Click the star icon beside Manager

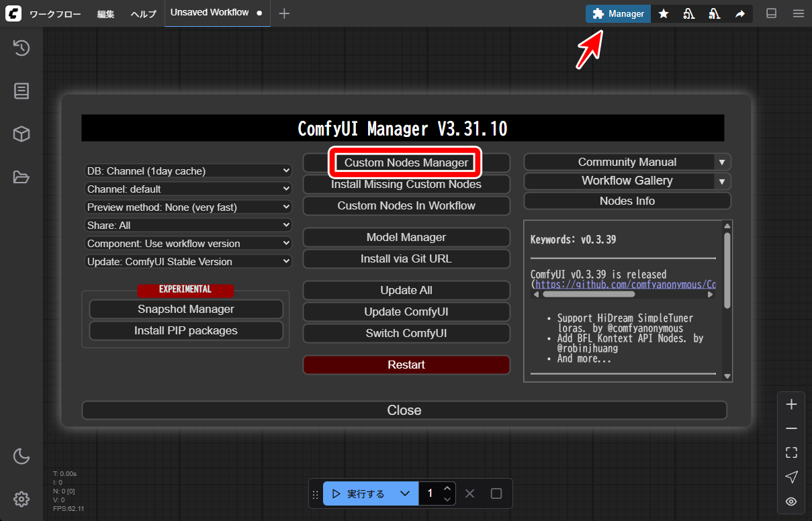tap(664, 13)
